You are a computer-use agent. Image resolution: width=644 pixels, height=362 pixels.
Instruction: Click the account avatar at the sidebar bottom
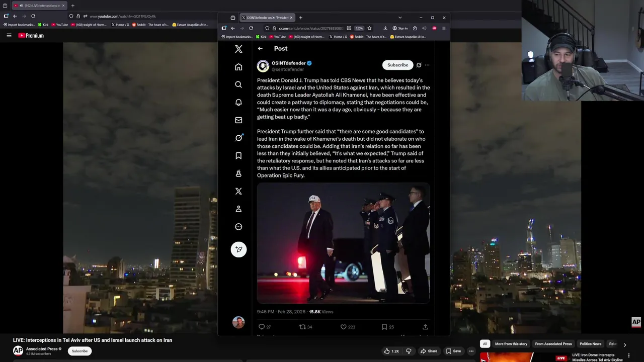(x=238, y=322)
